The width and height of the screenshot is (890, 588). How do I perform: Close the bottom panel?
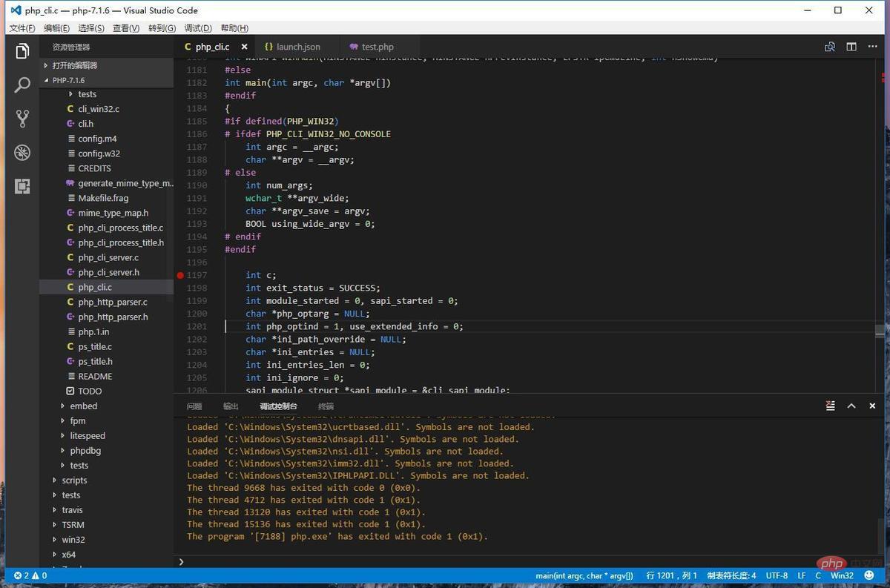click(x=872, y=406)
